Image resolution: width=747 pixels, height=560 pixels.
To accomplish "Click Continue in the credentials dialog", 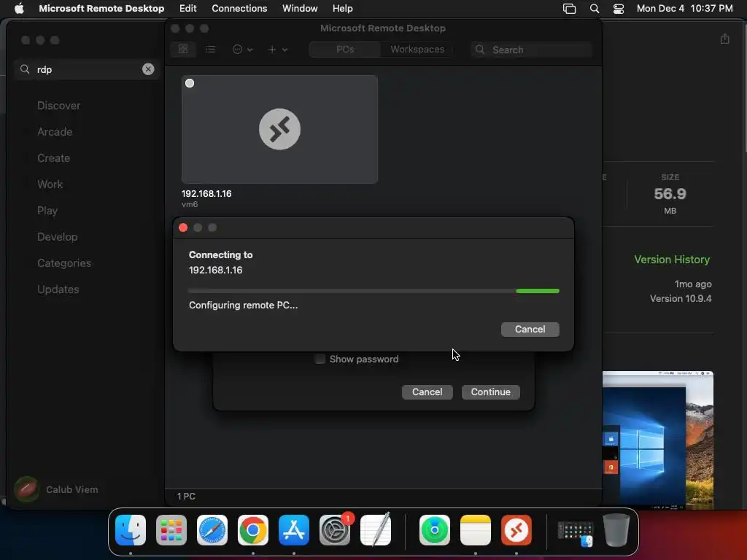I will coord(491,392).
